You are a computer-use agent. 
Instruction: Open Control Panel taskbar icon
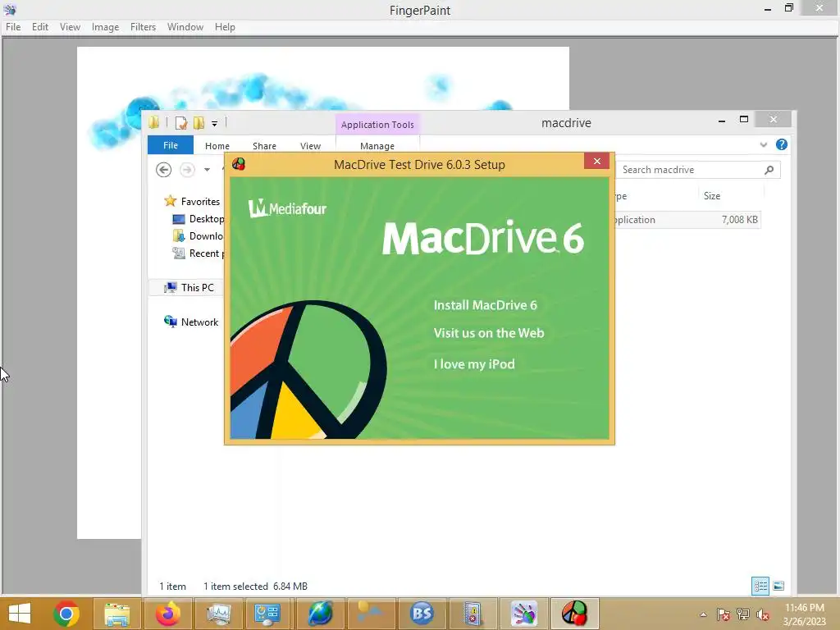point(267,614)
